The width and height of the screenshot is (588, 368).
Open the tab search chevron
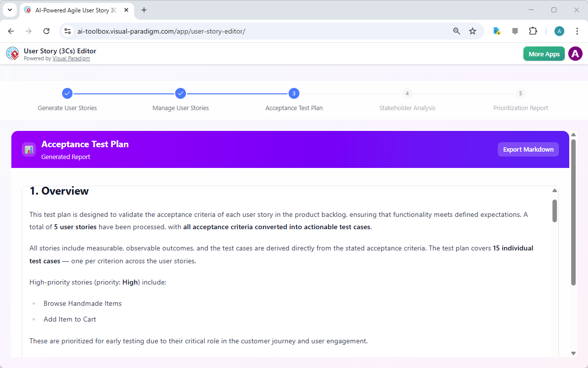tap(10, 10)
